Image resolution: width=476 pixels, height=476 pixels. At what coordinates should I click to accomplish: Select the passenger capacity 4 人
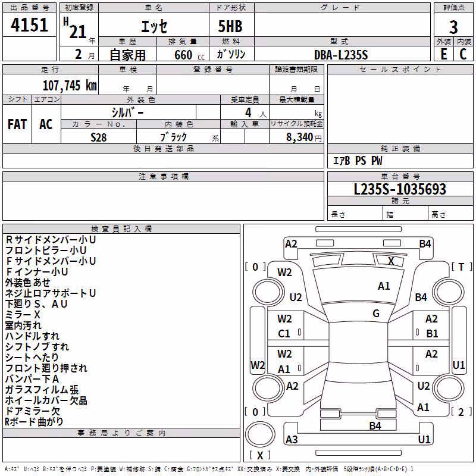click(255, 113)
